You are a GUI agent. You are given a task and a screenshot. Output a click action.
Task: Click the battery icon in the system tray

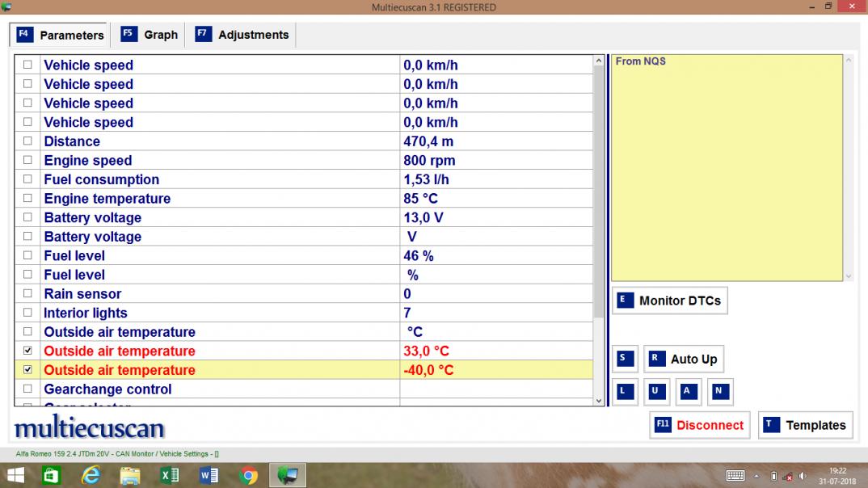[x=774, y=476]
